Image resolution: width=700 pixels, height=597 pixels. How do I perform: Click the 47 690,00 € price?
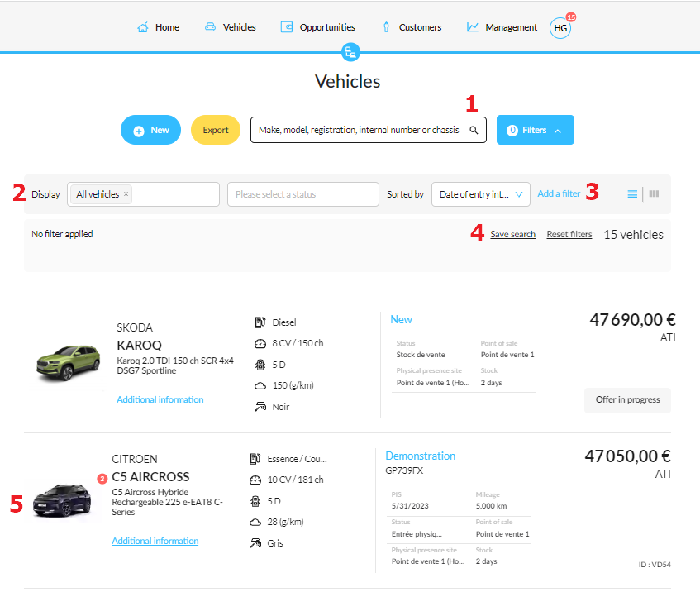point(632,320)
